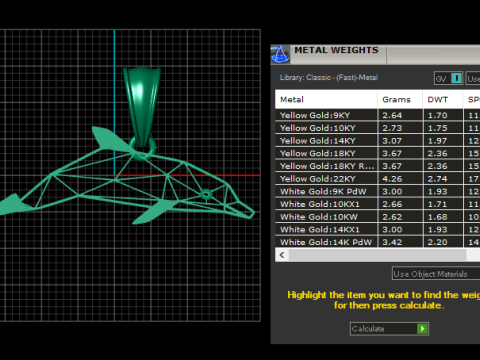This screenshot has width=480, height=360.
Task: Click the Metal Weights scale icon
Action: (280, 54)
